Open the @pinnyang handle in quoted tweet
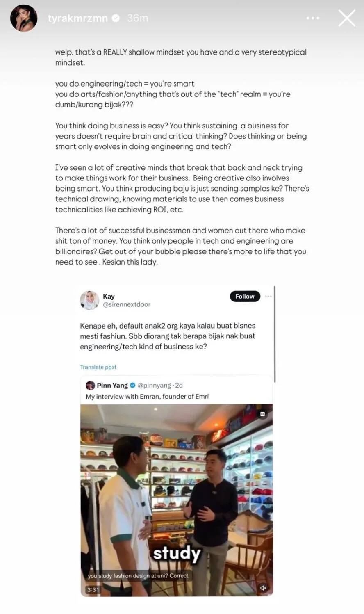Viewport: 364px width, 614px height. tap(154, 386)
